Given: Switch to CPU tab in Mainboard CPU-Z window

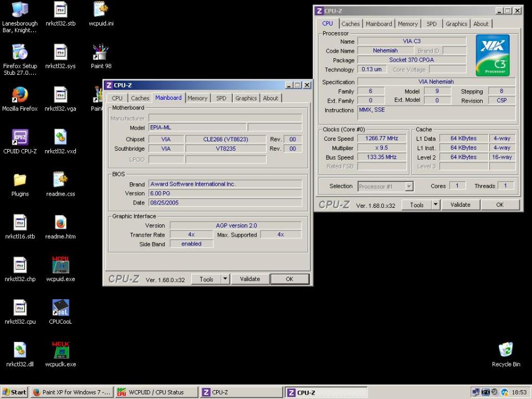Looking at the screenshot, I should tap(117, 98).
